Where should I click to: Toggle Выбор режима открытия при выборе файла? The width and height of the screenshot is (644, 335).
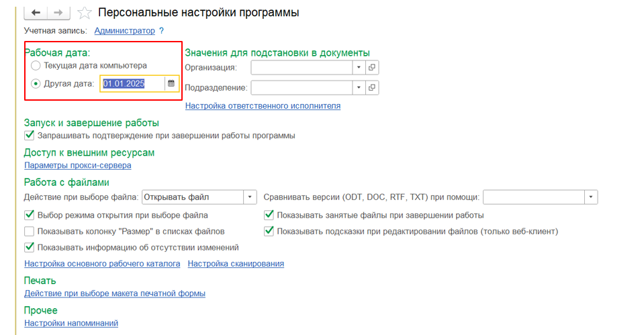[x=29, y=215]
